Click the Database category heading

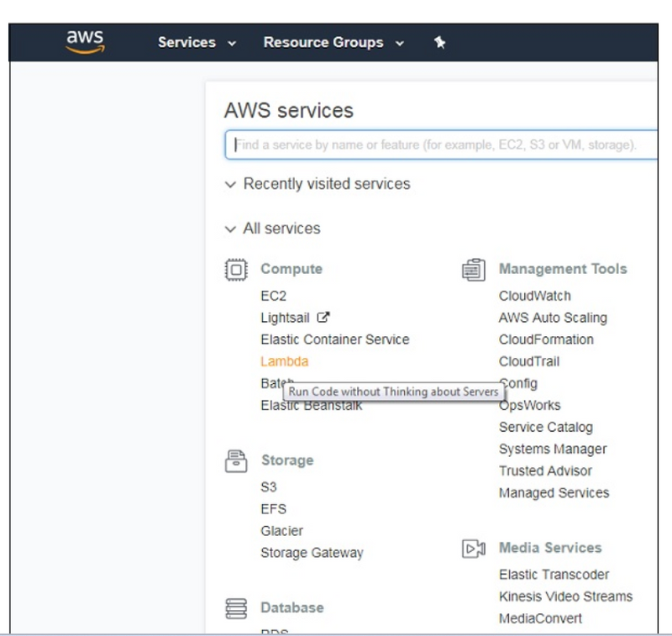292,607
